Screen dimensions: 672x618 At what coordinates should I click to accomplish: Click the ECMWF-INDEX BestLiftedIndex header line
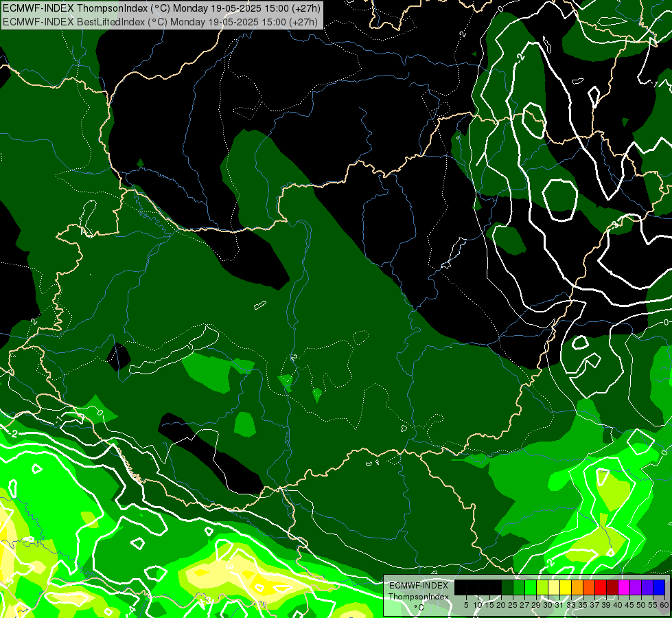(x=159, y=22)
